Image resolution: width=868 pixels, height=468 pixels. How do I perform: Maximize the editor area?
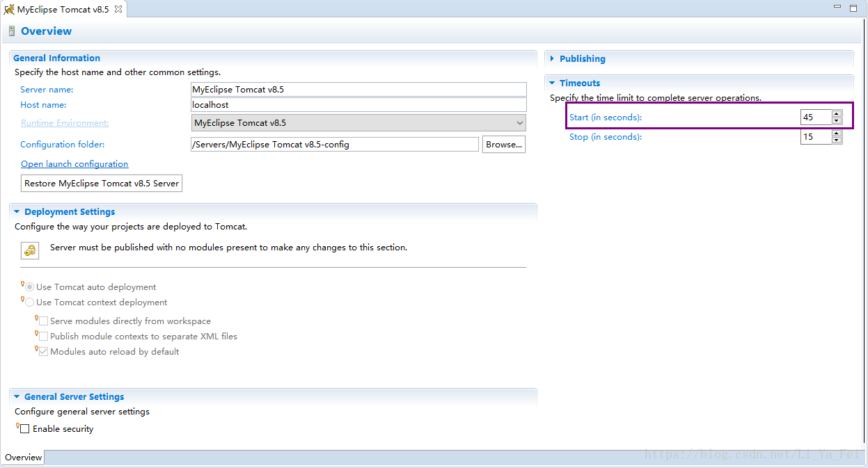tap(853, 8)
